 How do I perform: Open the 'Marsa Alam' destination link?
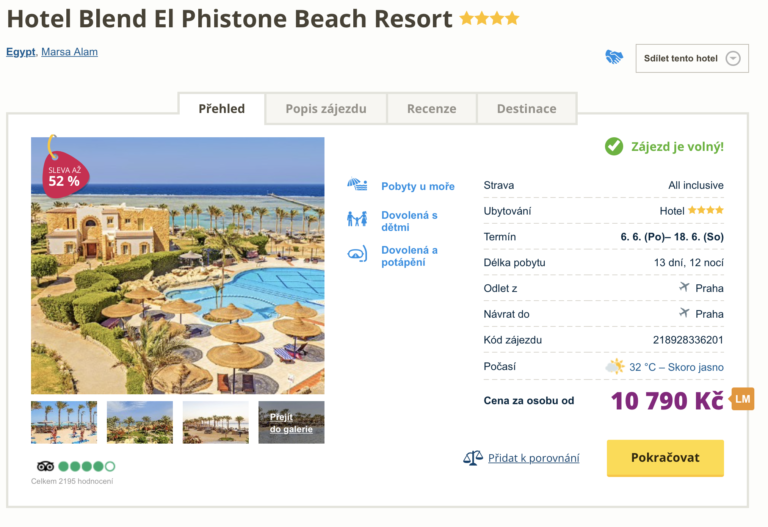tap(70, 52)
